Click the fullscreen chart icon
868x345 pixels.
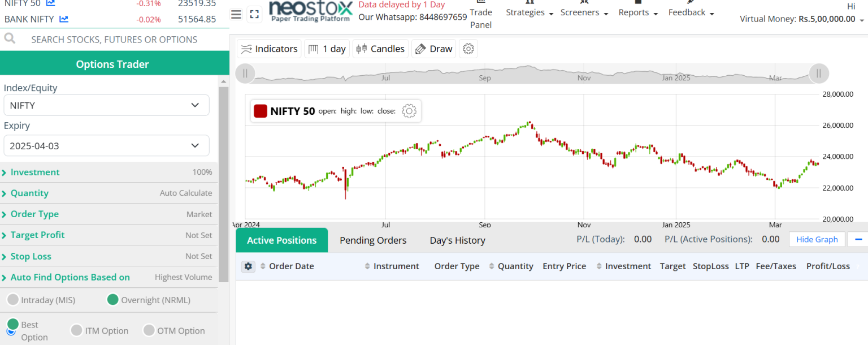254,14
